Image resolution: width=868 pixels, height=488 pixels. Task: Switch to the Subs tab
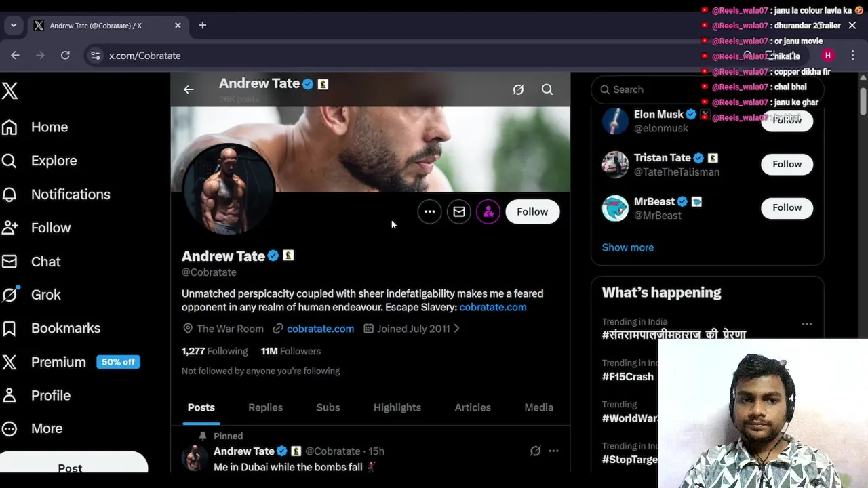point(328,407)
